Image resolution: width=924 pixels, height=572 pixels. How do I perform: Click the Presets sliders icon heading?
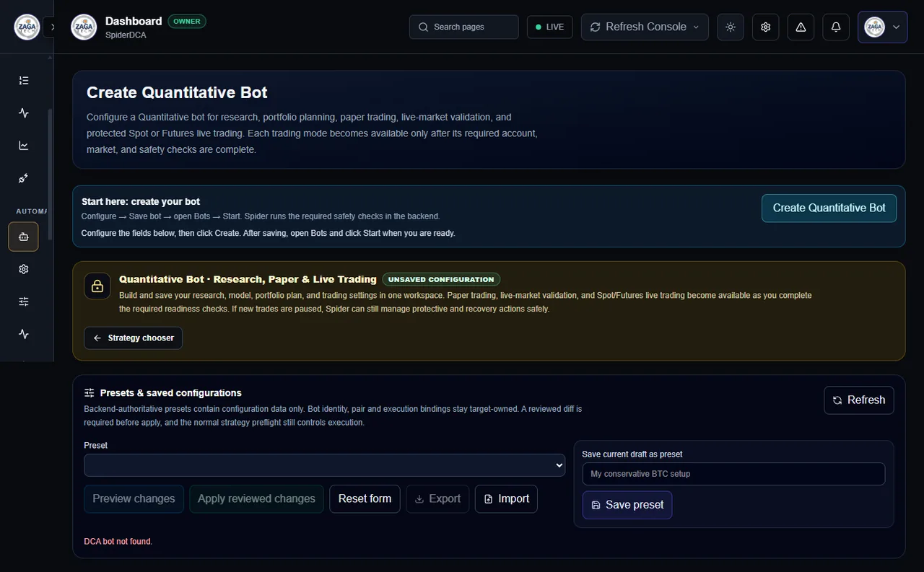[x=90, y=393]
